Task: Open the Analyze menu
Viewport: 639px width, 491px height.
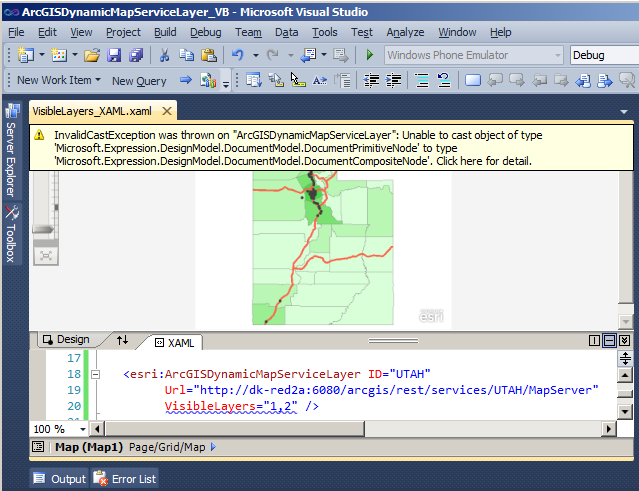Action: 405,32
